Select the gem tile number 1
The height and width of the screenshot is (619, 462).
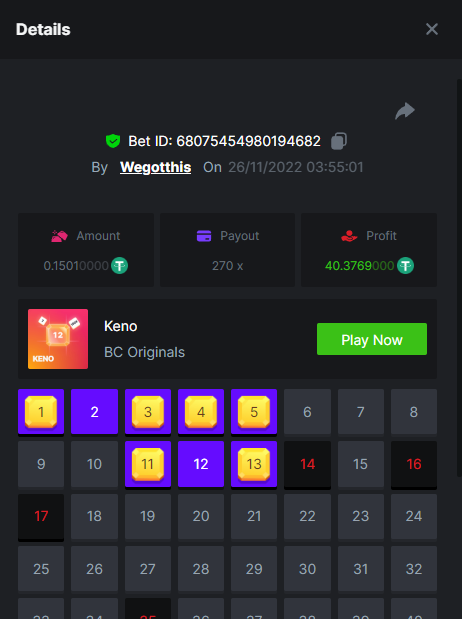coord(41,412)
